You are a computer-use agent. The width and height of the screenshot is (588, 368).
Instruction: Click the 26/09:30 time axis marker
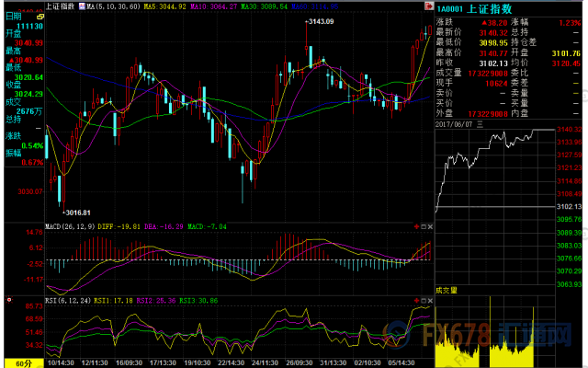300,362
